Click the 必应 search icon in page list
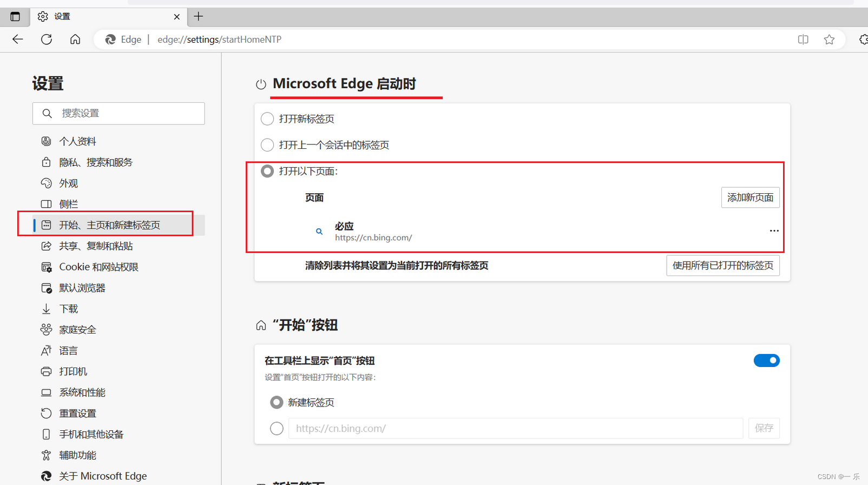The width and height of the screenshot is (868, 485). pos(319,231)
